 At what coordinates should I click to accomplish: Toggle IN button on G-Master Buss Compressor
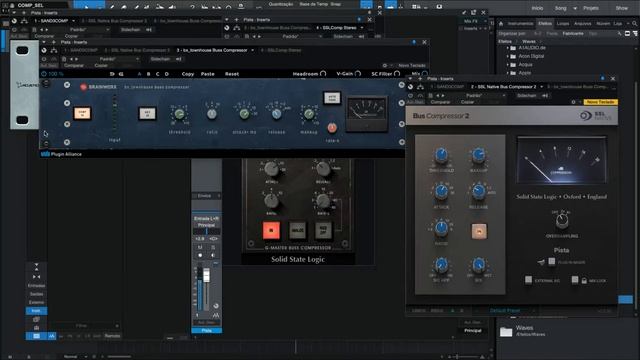(x=271, y=230)
